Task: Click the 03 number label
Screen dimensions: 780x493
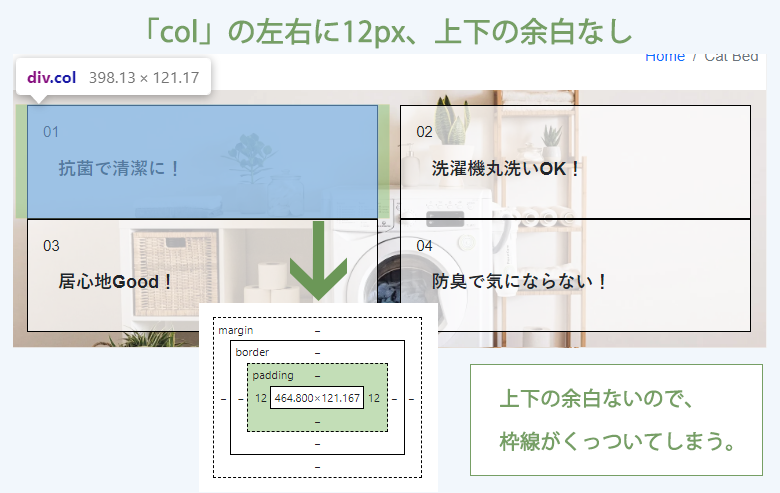Action: (x=52, y=246)
